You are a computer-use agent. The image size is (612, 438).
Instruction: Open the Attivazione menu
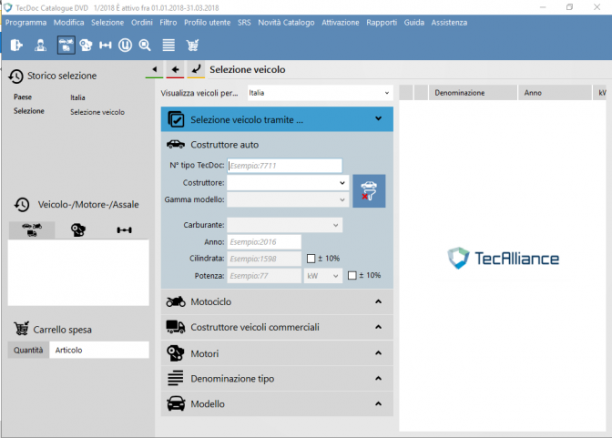point(340,23)
